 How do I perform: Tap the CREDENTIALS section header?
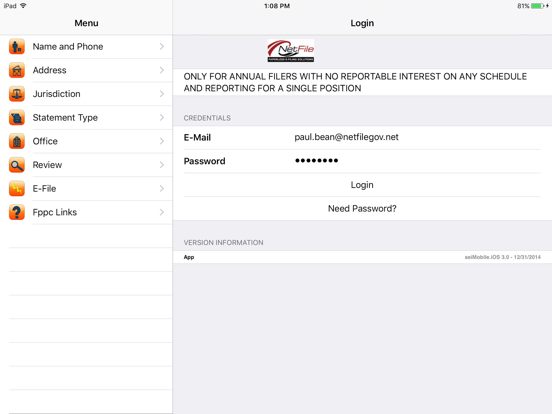click(x=207, y=118)
